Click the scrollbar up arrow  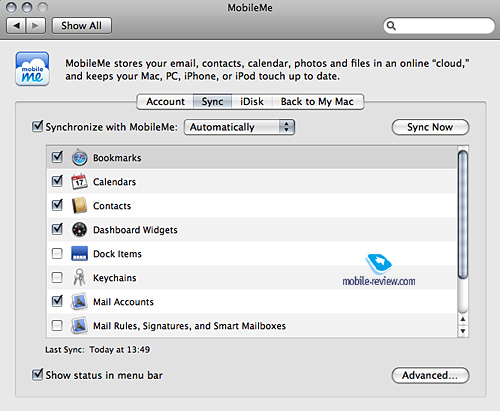(463, 319)
